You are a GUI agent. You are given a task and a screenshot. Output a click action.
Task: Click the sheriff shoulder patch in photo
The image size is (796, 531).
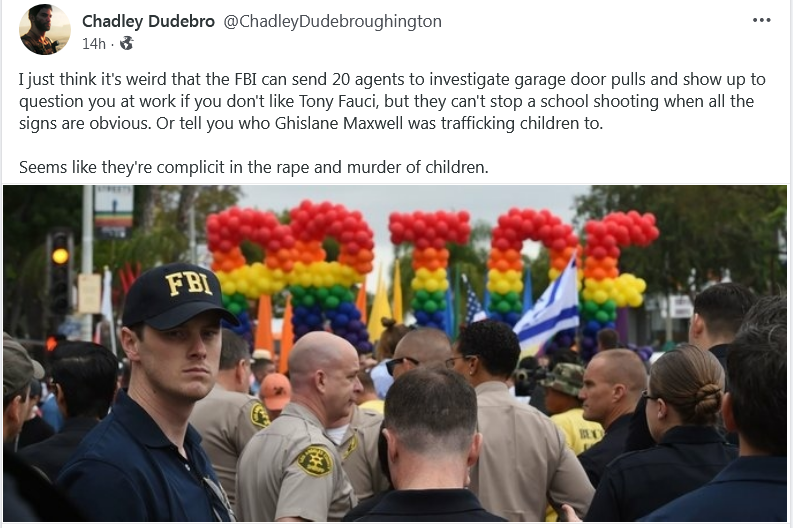pyautogui.click(x=315, y=460)
